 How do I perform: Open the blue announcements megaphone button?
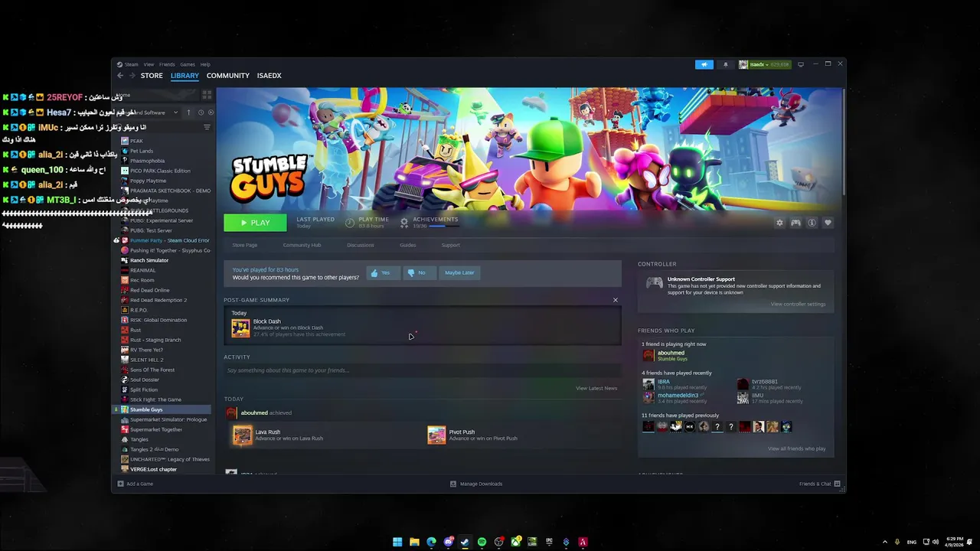click(704, 64)
